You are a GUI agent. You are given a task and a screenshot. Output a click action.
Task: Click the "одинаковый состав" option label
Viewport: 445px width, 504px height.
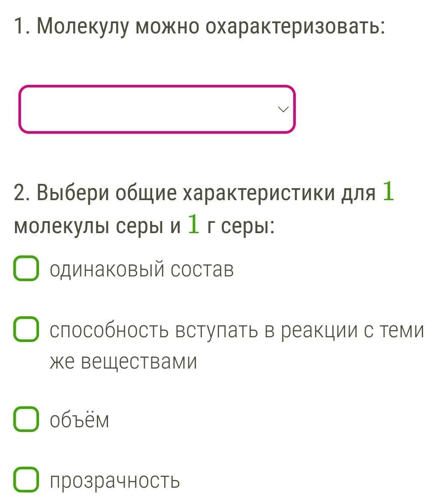[x=142, y=269]
